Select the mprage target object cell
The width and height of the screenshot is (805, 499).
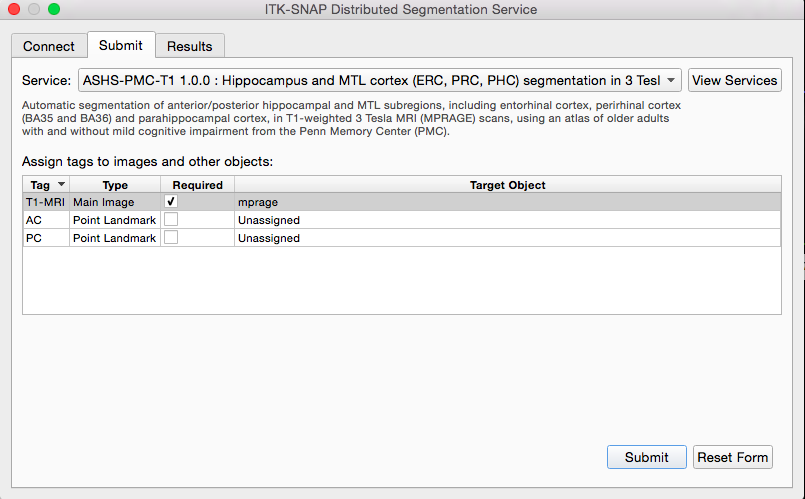click(x=508, y=202)
